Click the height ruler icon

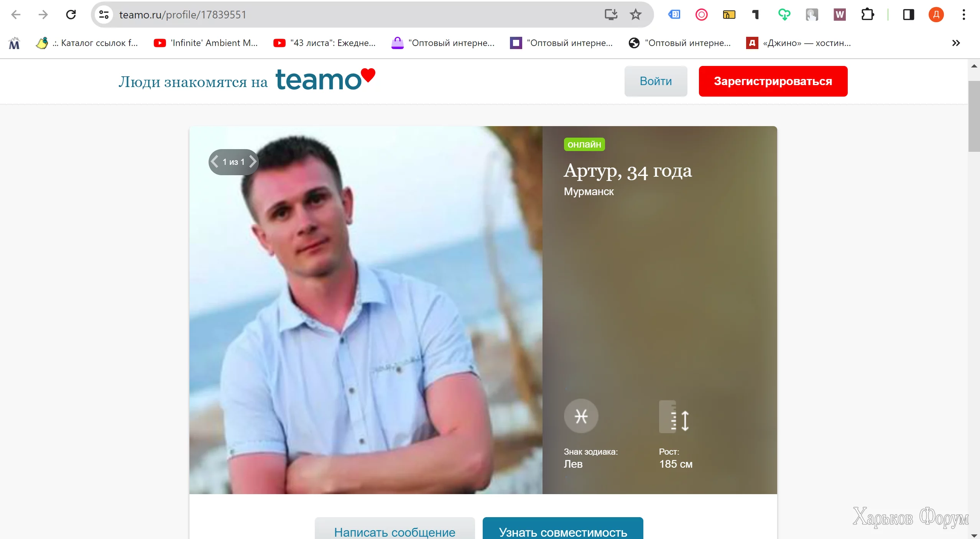tap(674, 417)
